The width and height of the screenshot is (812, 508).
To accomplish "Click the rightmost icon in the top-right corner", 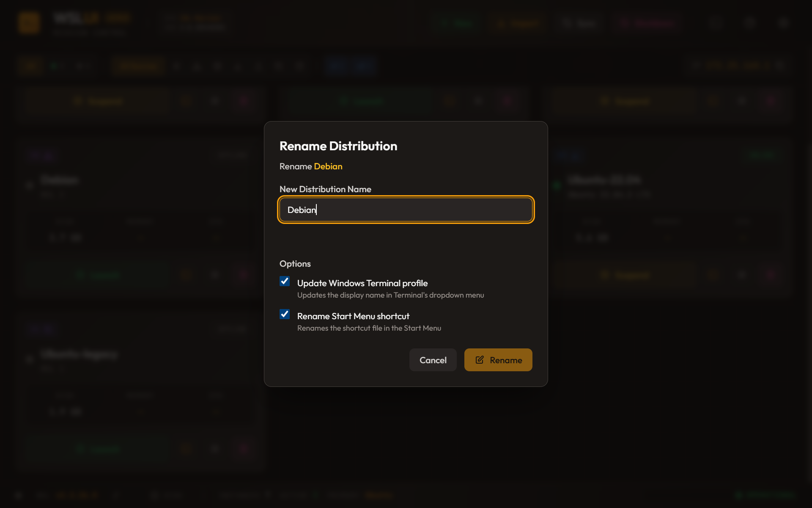I will (x=783, y=22).
